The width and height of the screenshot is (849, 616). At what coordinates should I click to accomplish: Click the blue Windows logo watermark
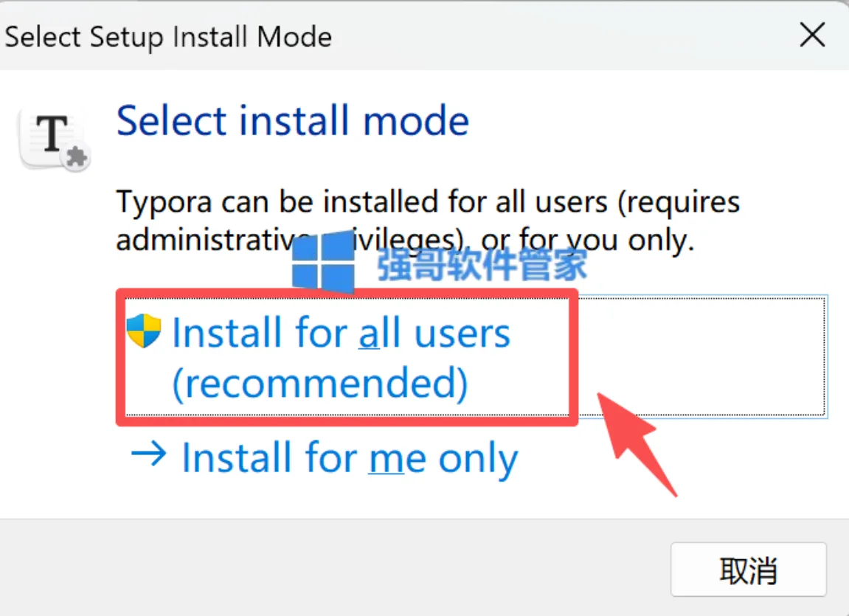click(x=323, y=261)
